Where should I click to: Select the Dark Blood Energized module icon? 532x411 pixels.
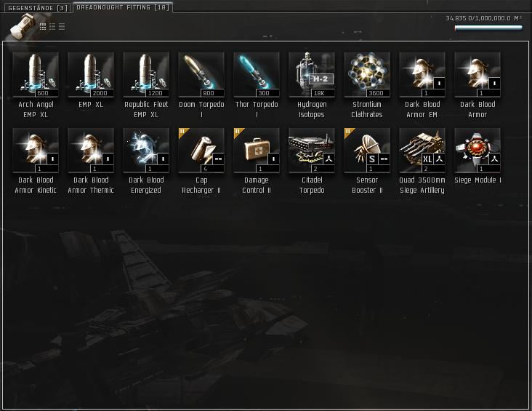click(146, 151)
